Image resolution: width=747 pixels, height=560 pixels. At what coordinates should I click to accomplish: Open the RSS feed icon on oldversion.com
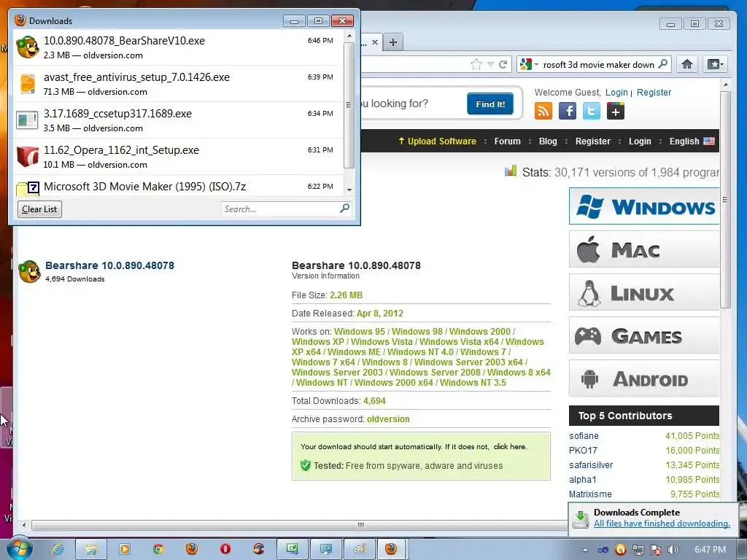(x=543, y=111)
